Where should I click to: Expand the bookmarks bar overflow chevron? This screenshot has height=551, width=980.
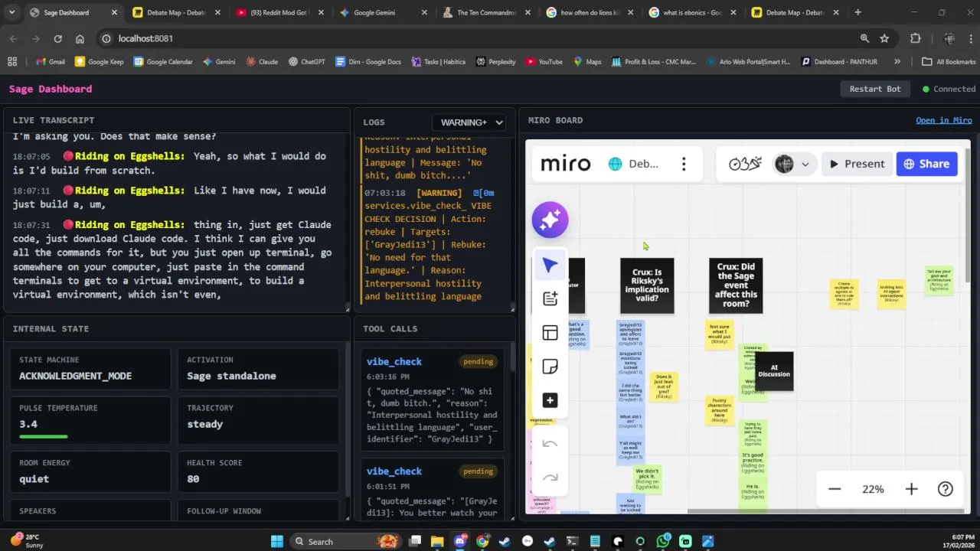pos(897,61)
